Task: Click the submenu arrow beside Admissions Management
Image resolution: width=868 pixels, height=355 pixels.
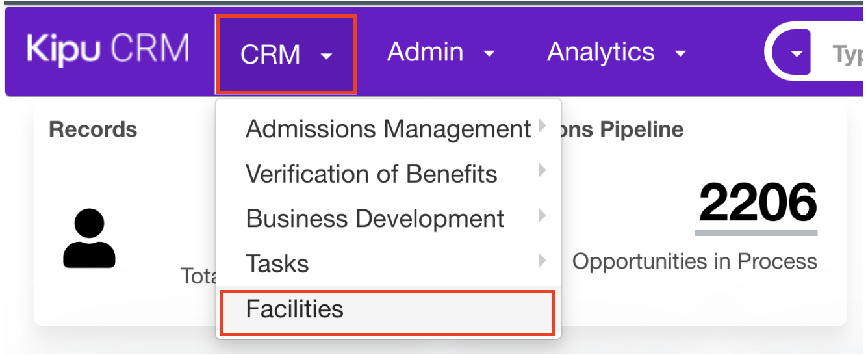Action: 542,126
